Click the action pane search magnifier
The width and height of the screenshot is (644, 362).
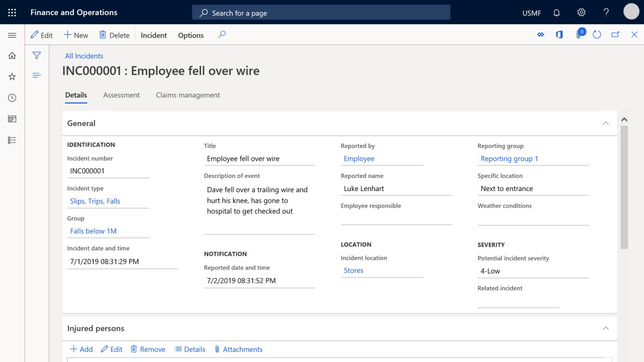click(x=222, y=35)
